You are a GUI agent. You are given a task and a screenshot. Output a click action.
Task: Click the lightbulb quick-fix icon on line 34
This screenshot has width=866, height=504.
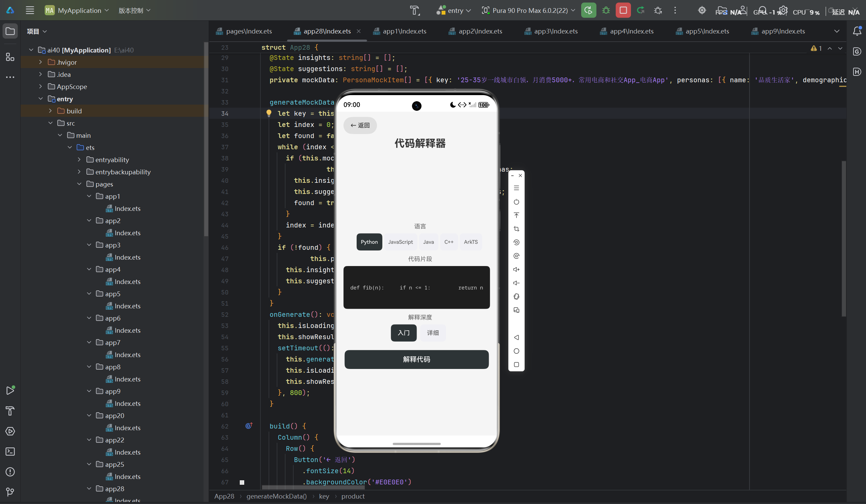click(x=269, y=113)
